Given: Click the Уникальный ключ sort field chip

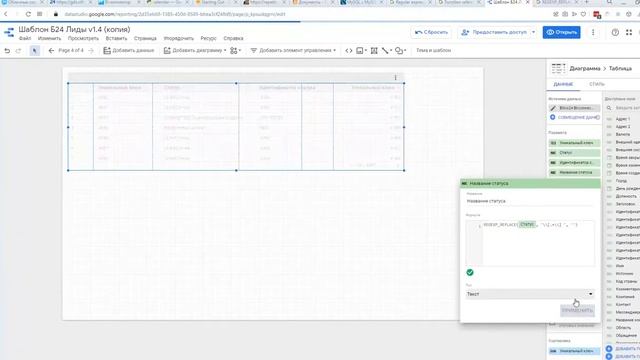Looking at the screenshot, I should pos(574,351).
